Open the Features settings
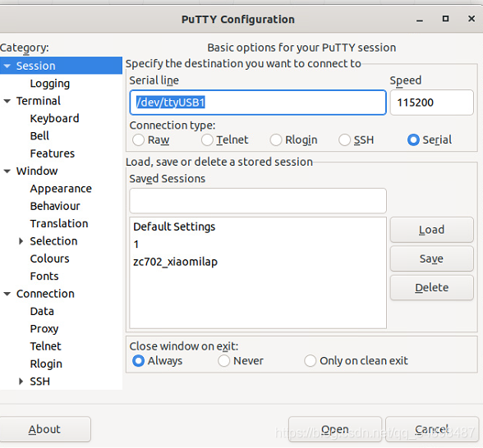The width and height of the screenshot is (483, 448). point(53,153)
